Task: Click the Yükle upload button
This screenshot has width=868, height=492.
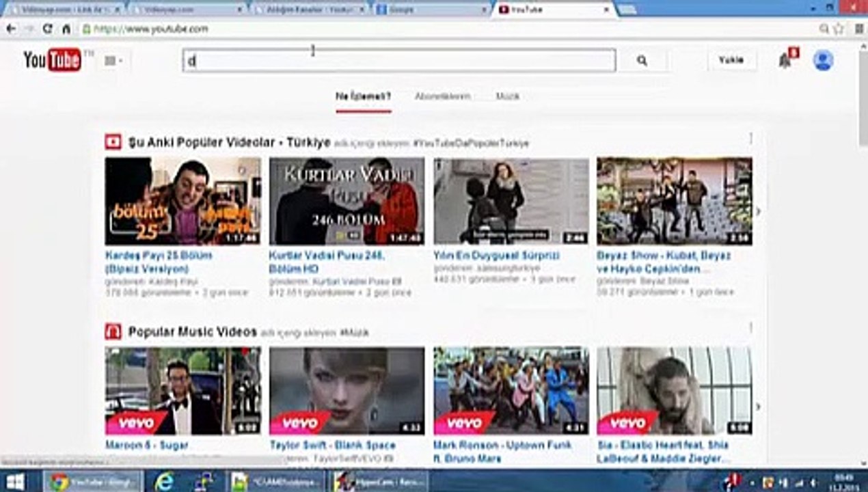Action: click(731, 60)
